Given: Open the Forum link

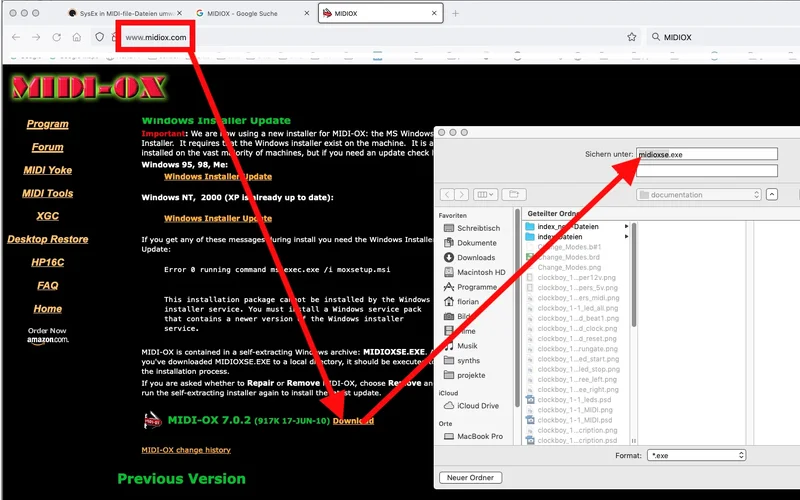Looking at the screenshot, I should pyautogui.click(x=47, y=147).
